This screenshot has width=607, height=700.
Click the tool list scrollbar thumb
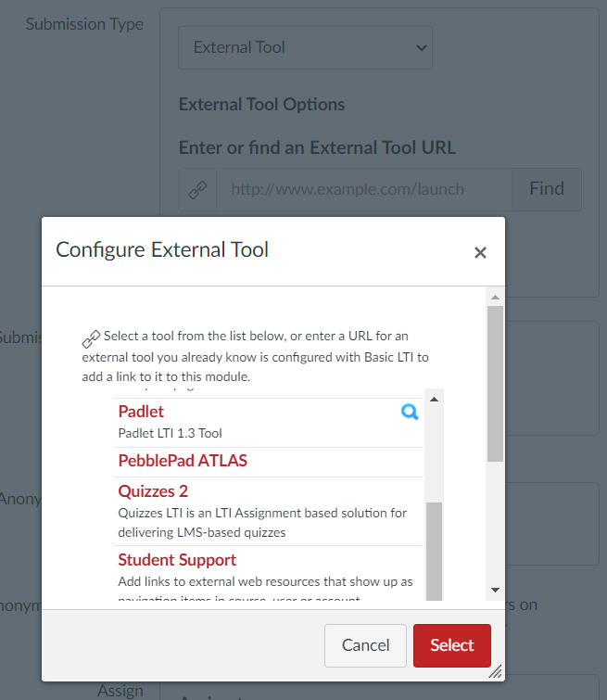point(434,547)
